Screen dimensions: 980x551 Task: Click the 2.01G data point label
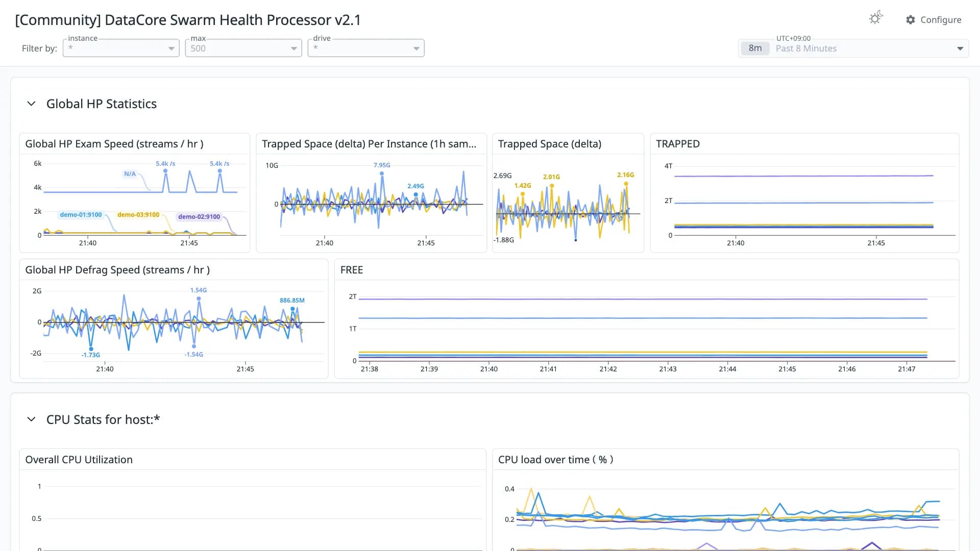click(x=551, y=177)
